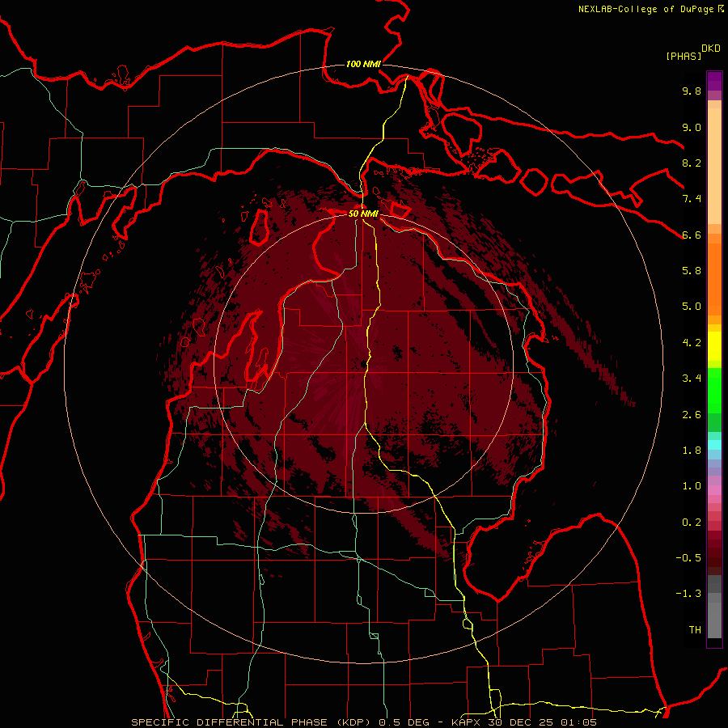Click the 50 NMI range ring label
This screenshot has height=728, width=728.
(x=363, y=214)
